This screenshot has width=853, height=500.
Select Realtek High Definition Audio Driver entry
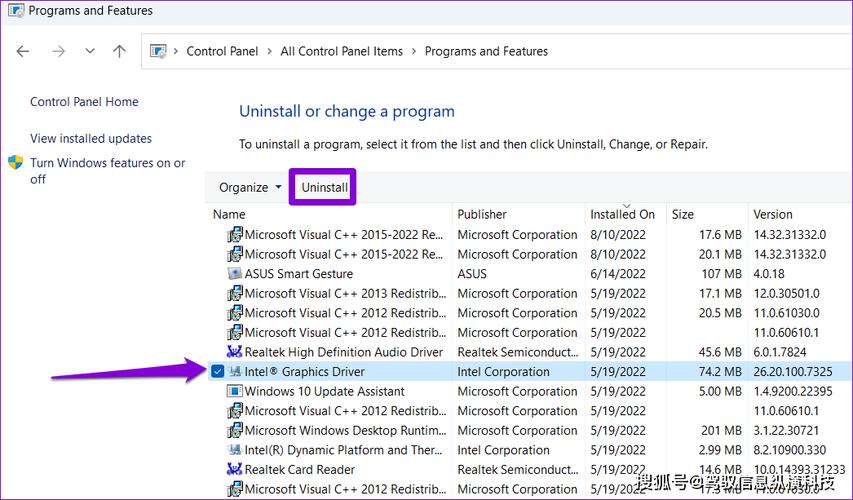tap(344, 352)
